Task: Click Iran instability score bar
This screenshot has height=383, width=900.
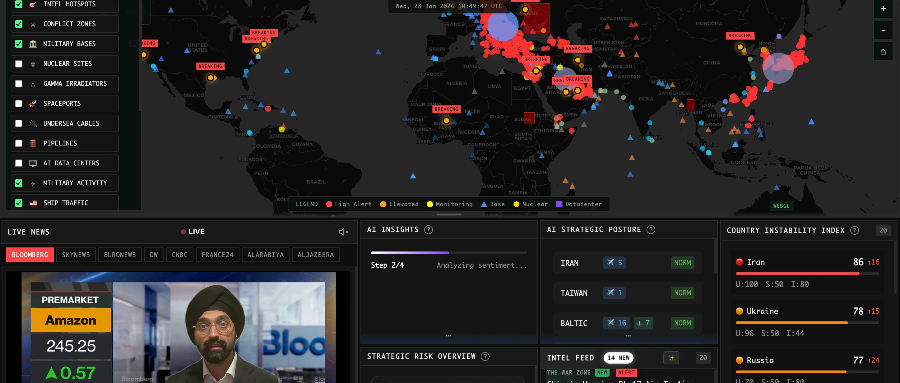Action: tap(808, 273)
